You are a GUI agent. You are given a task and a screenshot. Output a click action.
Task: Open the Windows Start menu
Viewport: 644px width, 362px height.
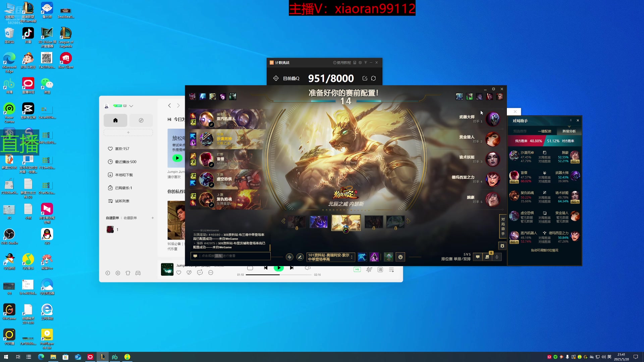pyautogui.click(x=6, y=357)
